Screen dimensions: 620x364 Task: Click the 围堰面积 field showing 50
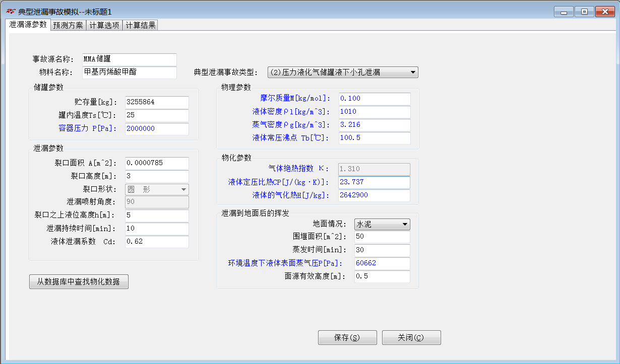(382, 237)
